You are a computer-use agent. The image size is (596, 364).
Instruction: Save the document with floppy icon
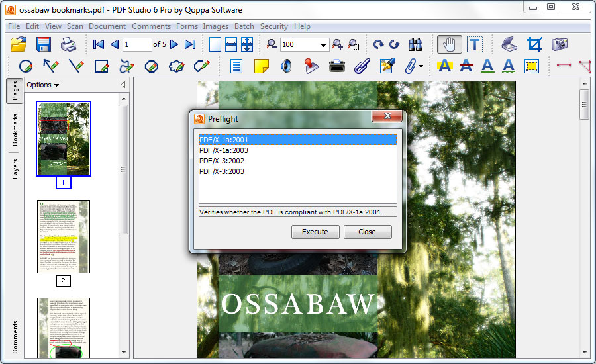pyautogui.click(x=43, y=44)
